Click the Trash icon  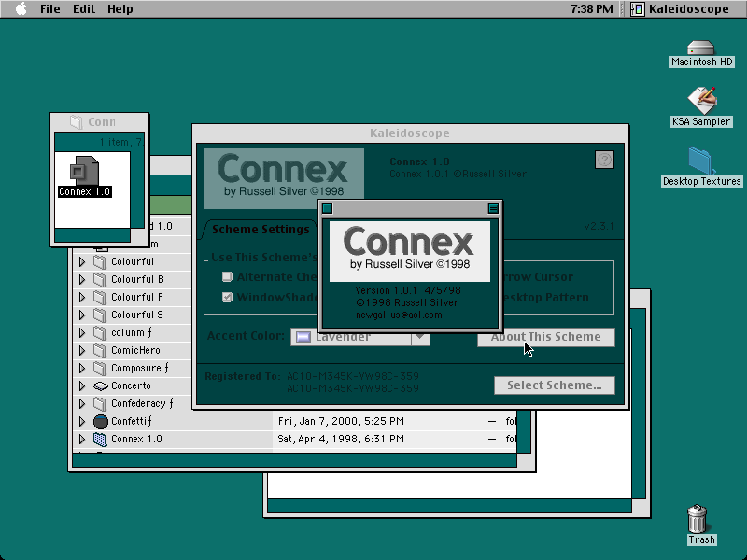point(697,519)
